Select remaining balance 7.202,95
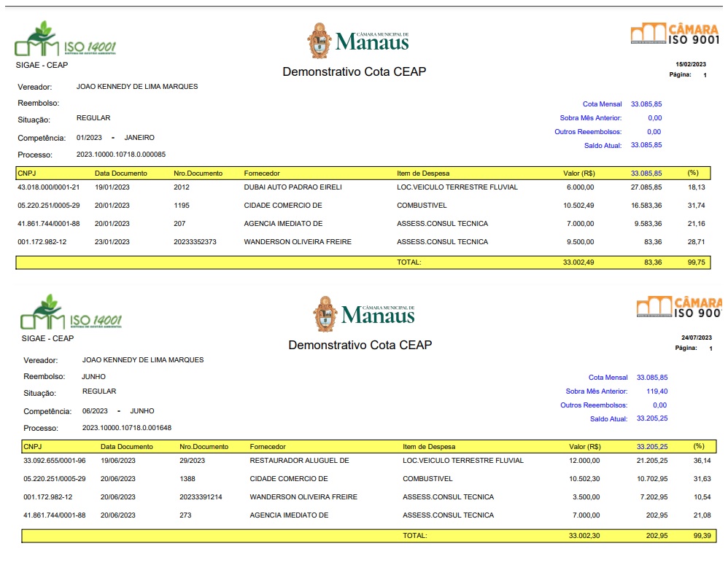 coord(654,497)
